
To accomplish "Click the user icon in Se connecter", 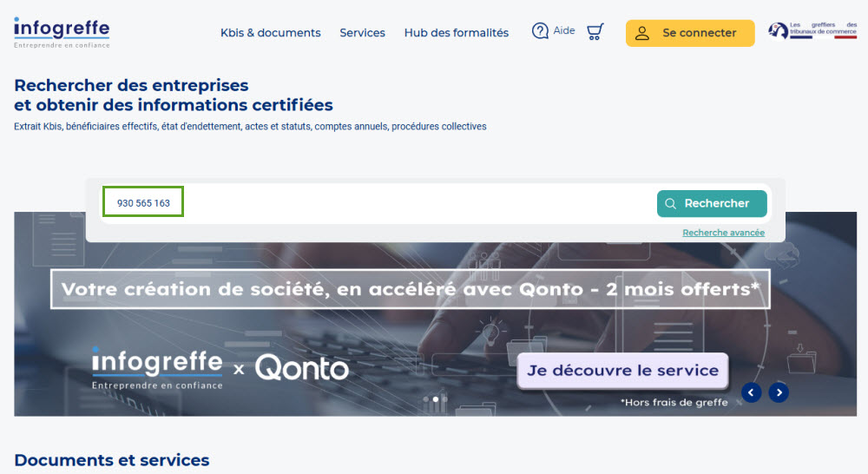I will [x=642, y=33].
